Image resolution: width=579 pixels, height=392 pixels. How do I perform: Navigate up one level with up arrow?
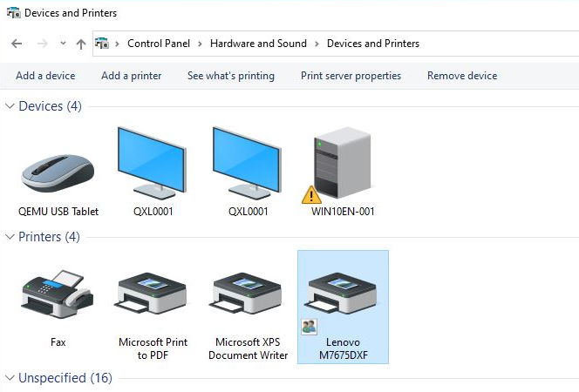coord(81,44)
